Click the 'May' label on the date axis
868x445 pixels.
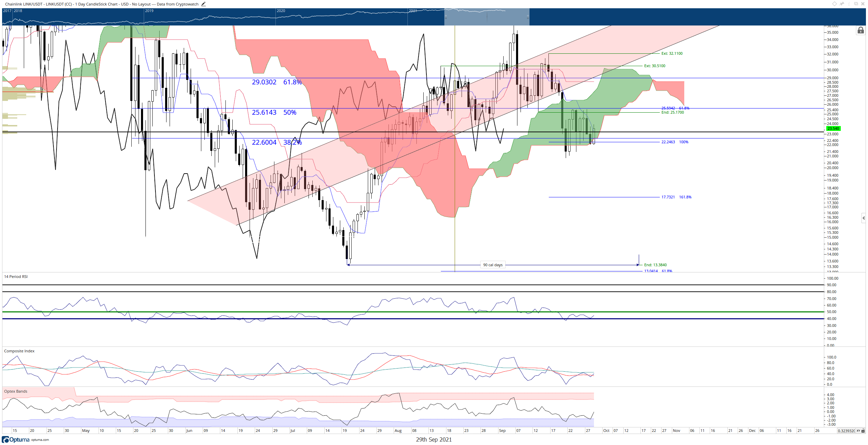click(x=86, y=431)
